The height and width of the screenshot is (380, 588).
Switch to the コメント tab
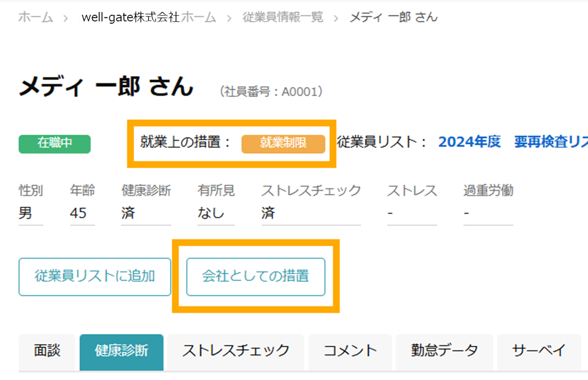[350, 352]
